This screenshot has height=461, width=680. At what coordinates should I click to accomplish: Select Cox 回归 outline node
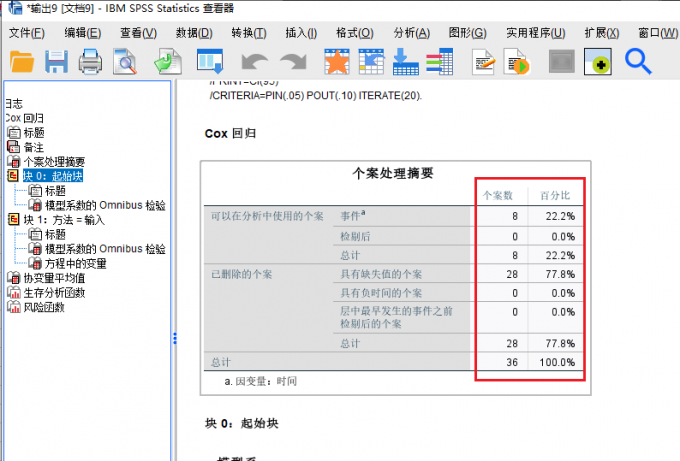tap(24, 118)
